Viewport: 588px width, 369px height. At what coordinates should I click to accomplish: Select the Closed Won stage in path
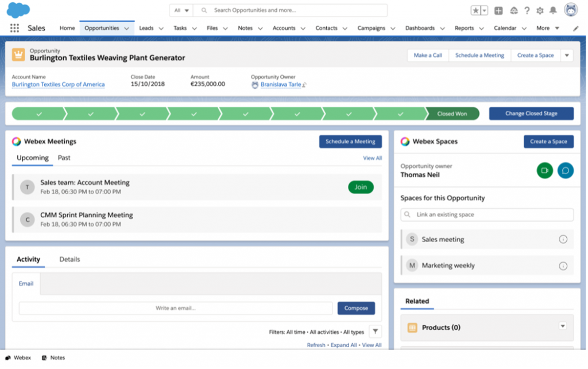click(x=452, y=114)
